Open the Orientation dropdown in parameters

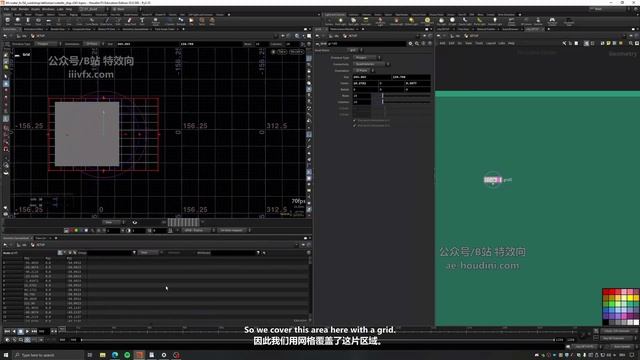click(x=364, y=71)
